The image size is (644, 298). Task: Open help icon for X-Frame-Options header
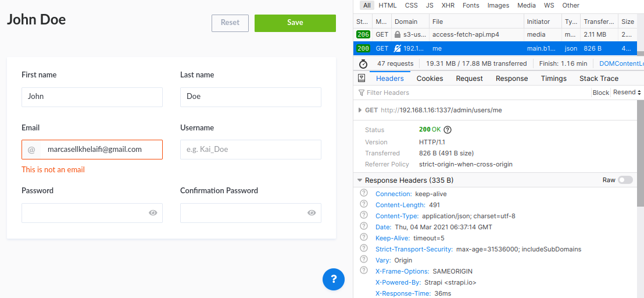pyautogui.click(x=363, y=271)
